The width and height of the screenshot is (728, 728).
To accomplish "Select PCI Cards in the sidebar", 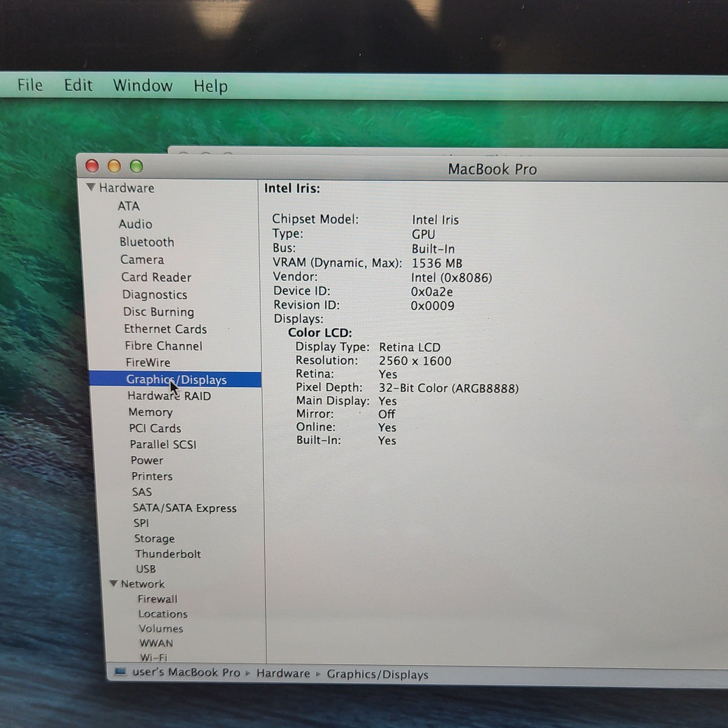I will [x=155, y=428].
